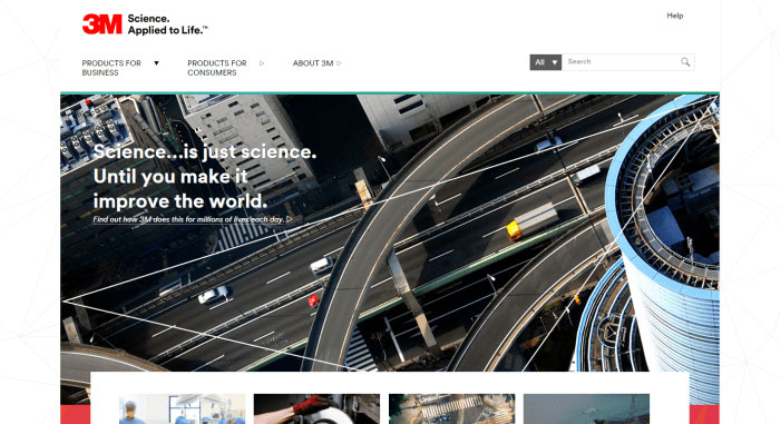Screen dimensions: 780x424
Task: Expand the About 3M arrow
Action: click(339, 63)
